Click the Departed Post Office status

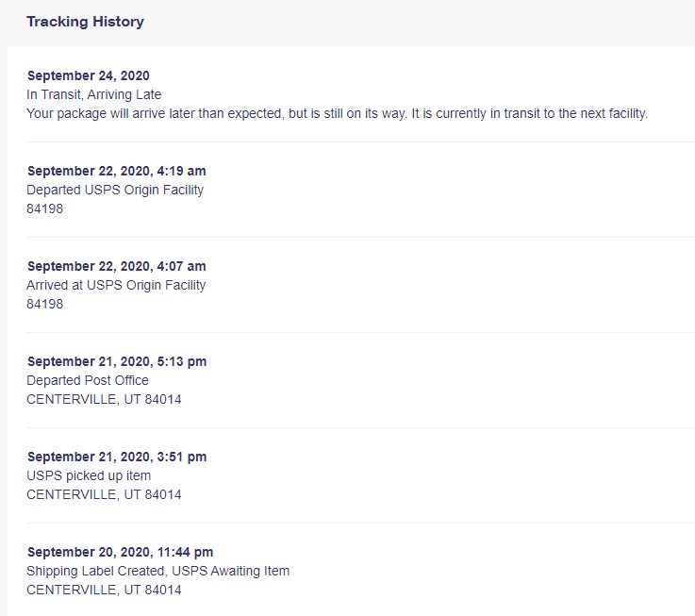[x=88, y=380]
